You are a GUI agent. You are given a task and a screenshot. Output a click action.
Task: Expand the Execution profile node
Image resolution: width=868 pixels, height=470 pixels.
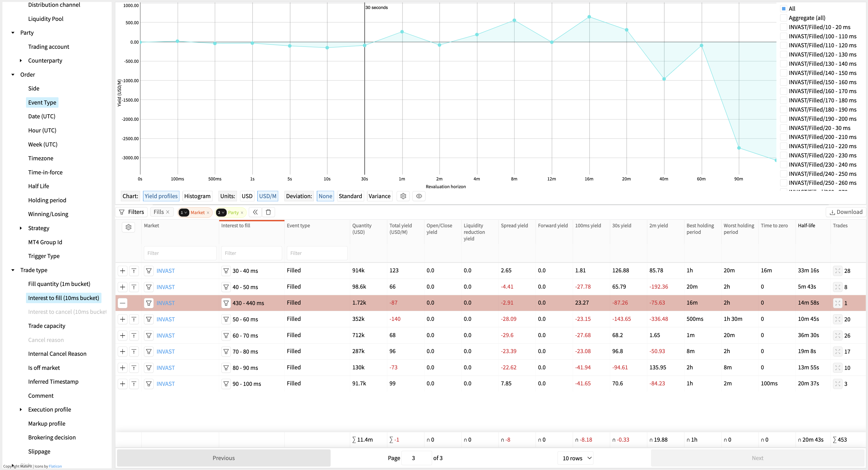pyautogui.click(x=21, y=409)
